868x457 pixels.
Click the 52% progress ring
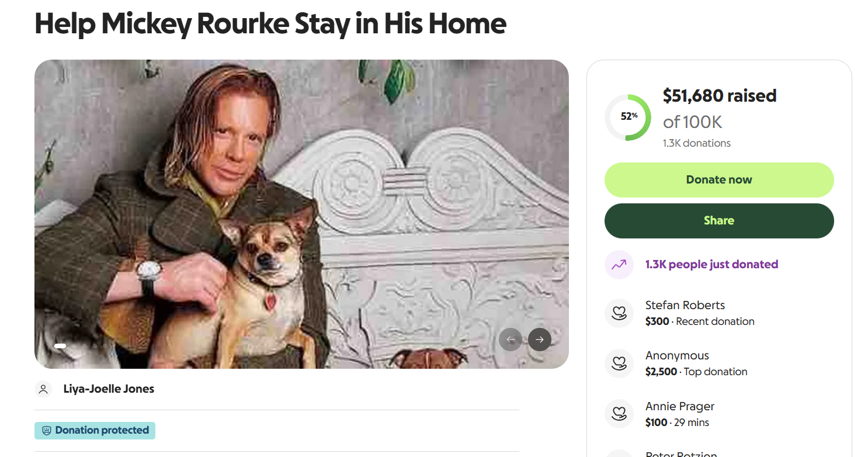(x=628, y=117)
